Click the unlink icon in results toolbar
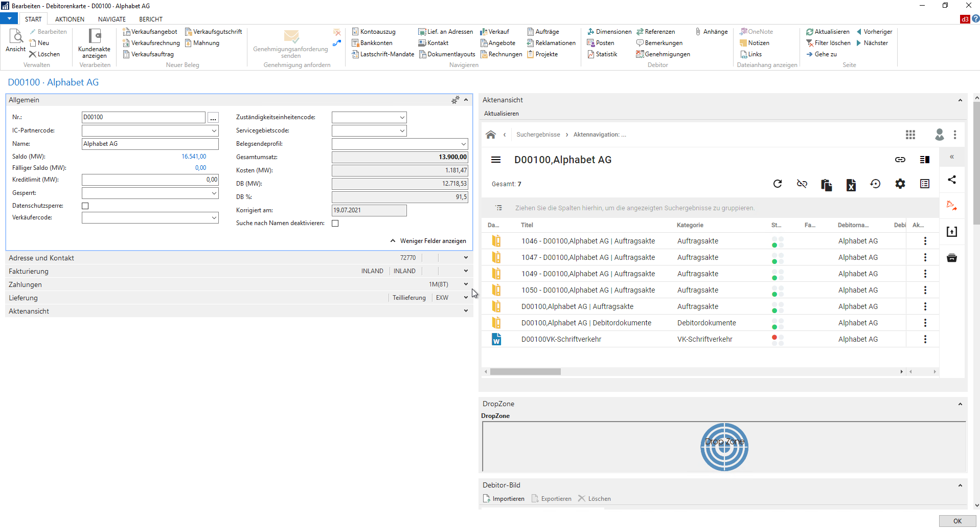This screenshot has height=531, width=980. (x=802, y=184)
